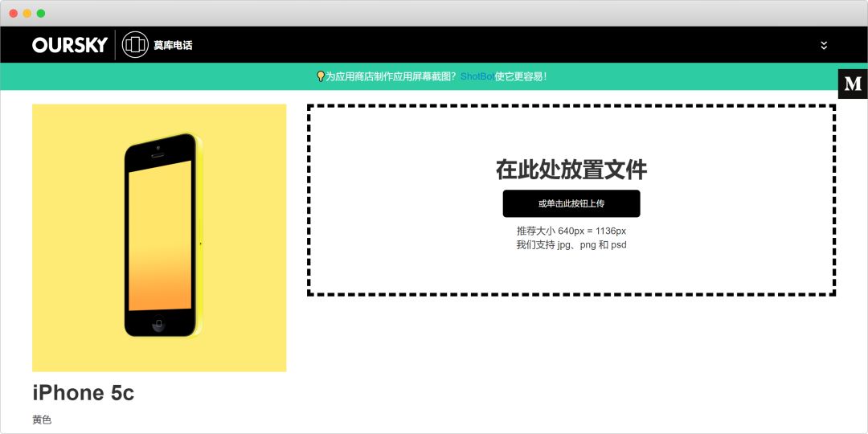Close the window with the red button
Viewport: 868px width, 434px height.
[x=13, y=13]
